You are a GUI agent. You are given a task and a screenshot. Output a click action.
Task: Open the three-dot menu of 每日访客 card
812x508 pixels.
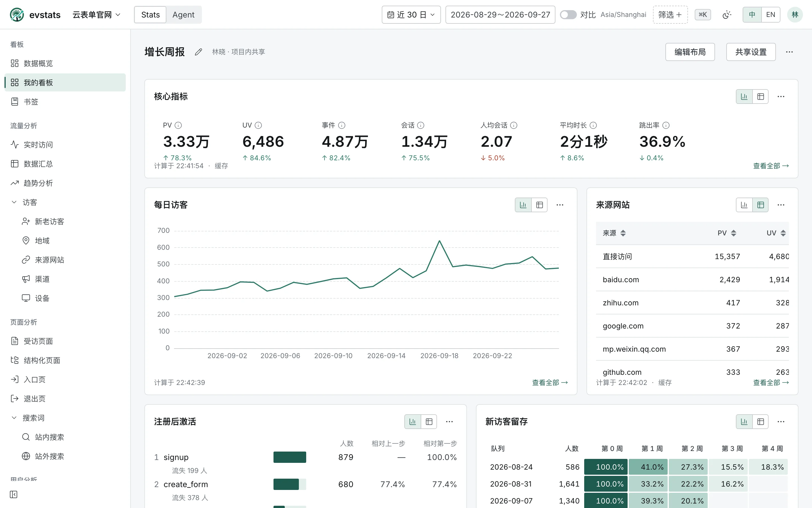[560, 205]
